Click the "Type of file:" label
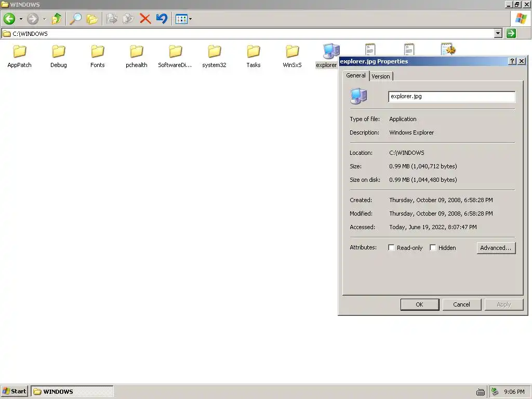This screenshot has width=532, height=399. tap(365, 119)
